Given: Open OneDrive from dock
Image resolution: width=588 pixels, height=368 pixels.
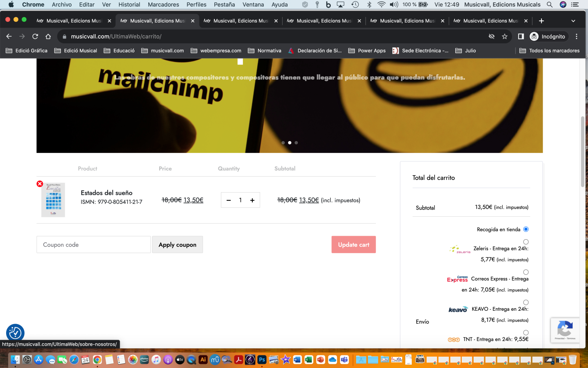Looking at the screenshot, I should pos(332,359).
